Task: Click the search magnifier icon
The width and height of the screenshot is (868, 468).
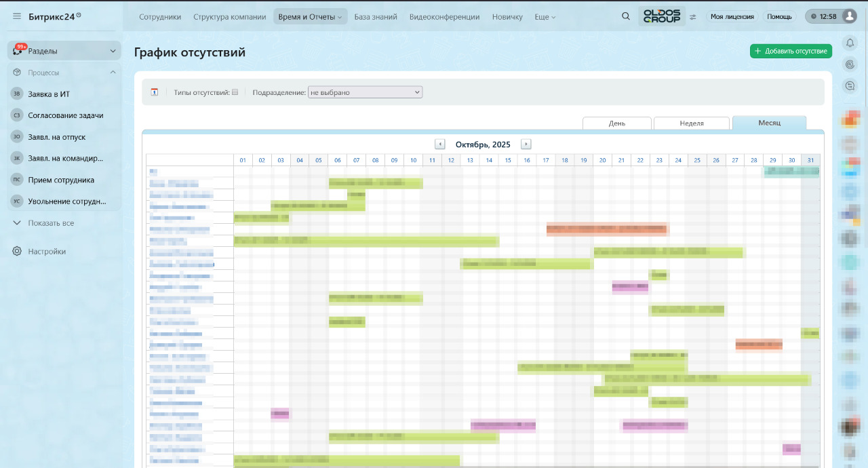Action: 626,16
